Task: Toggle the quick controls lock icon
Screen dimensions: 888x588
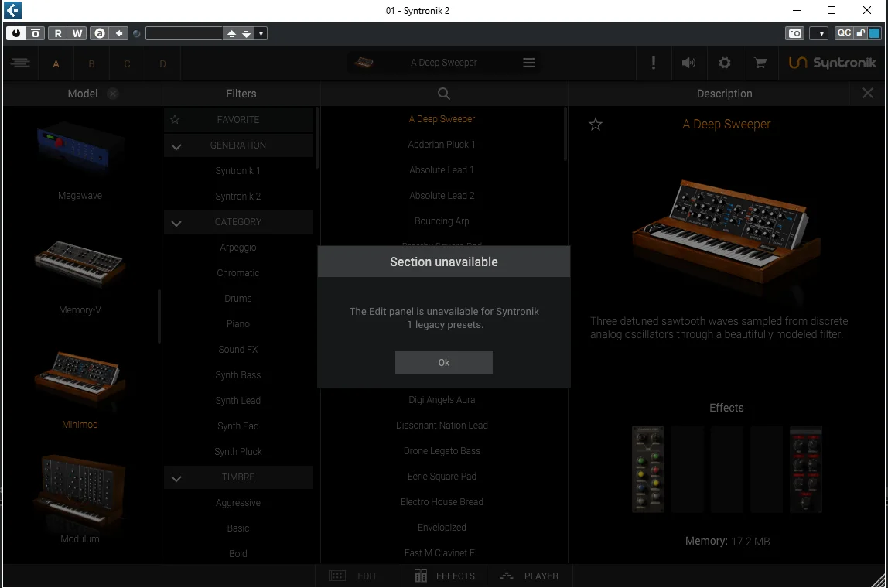Action: (861, 33)
